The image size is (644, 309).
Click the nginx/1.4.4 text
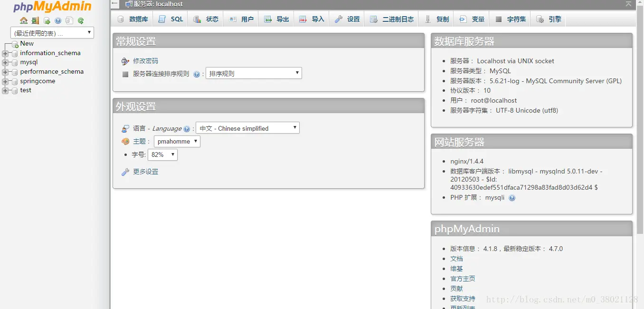[x=467, y=161]
